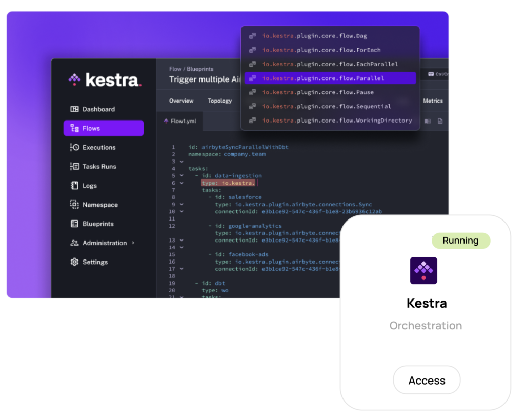This screenshot has width=525, height=420.
Task: Expand the Administration submenu chevron
Action: coord(133,243)
